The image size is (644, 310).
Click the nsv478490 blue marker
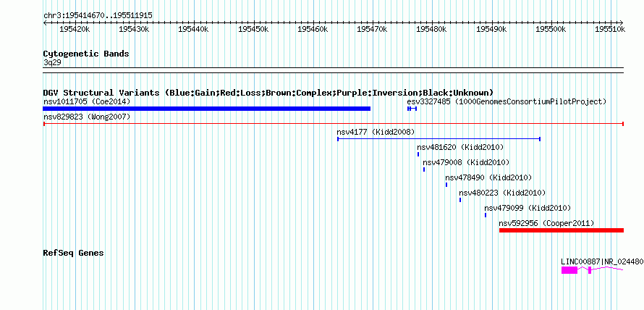pyautogui.click(x=446, y=185)
